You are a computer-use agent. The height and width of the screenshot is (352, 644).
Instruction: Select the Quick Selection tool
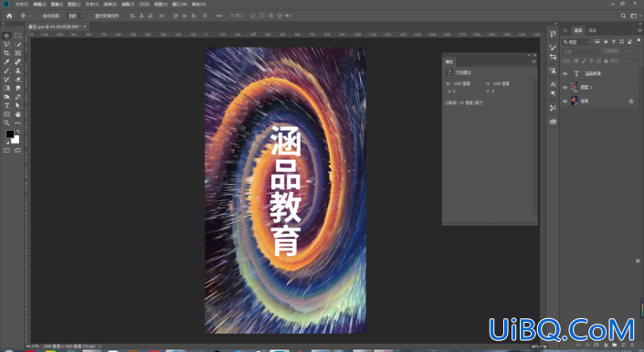[17, 45]
